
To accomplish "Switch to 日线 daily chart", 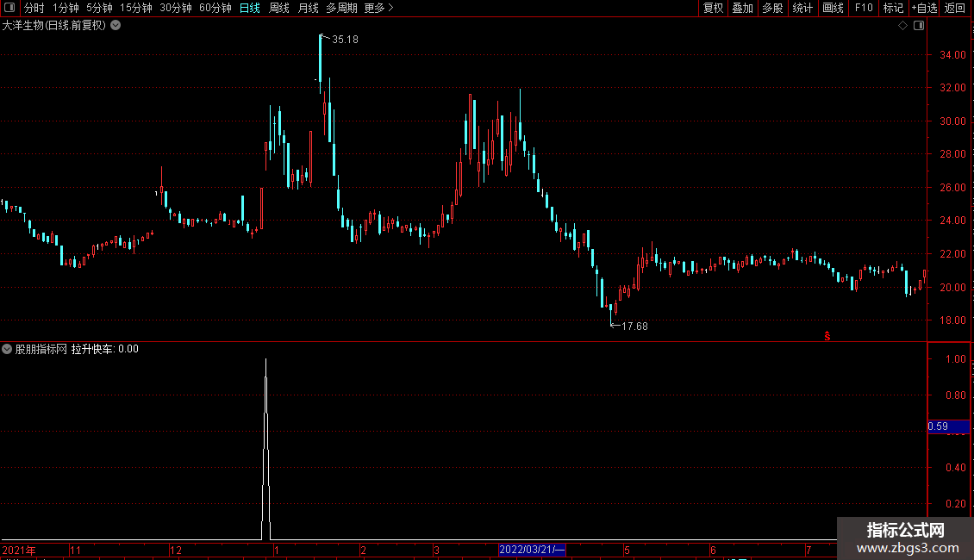I will pos(250,8).
